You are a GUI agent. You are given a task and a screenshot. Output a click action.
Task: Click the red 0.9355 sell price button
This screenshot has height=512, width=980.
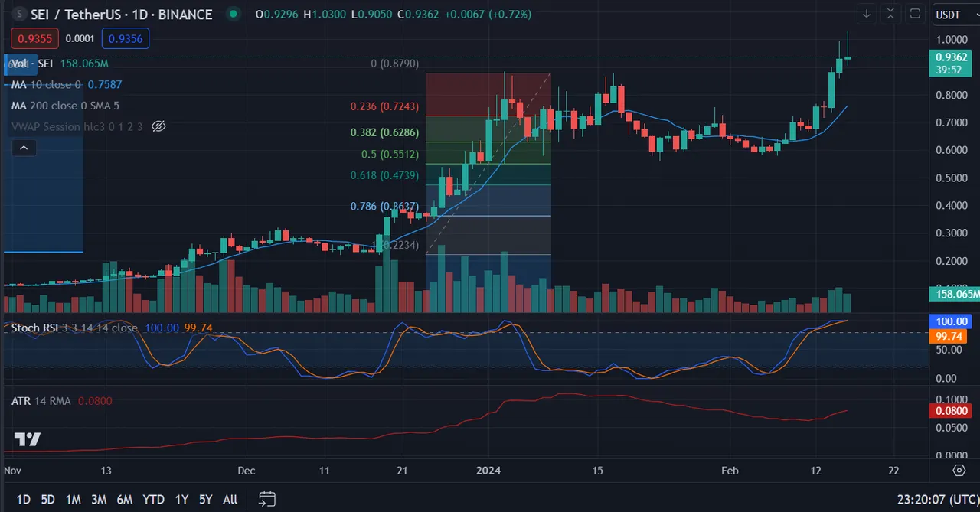pyautogui.click(x=34, y=38)
